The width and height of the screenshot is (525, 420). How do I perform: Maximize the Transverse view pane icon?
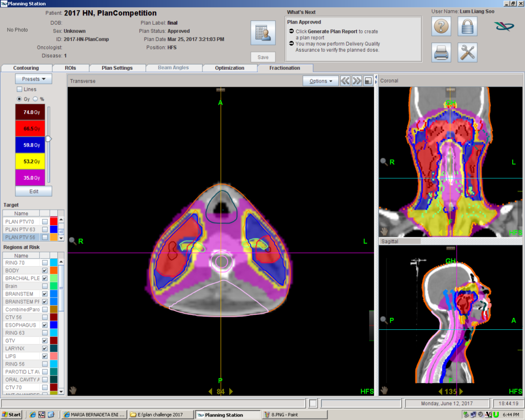pos(368,81)
